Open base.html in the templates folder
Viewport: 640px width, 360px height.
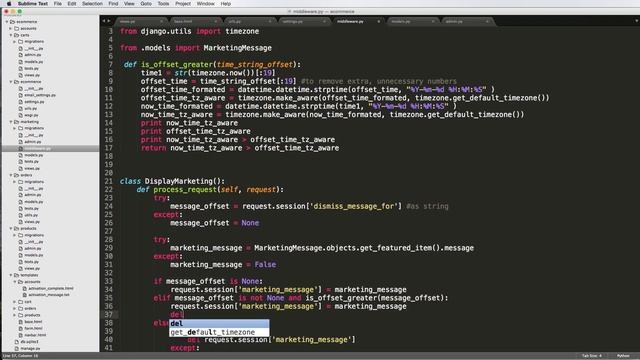(x=33, y=322)
